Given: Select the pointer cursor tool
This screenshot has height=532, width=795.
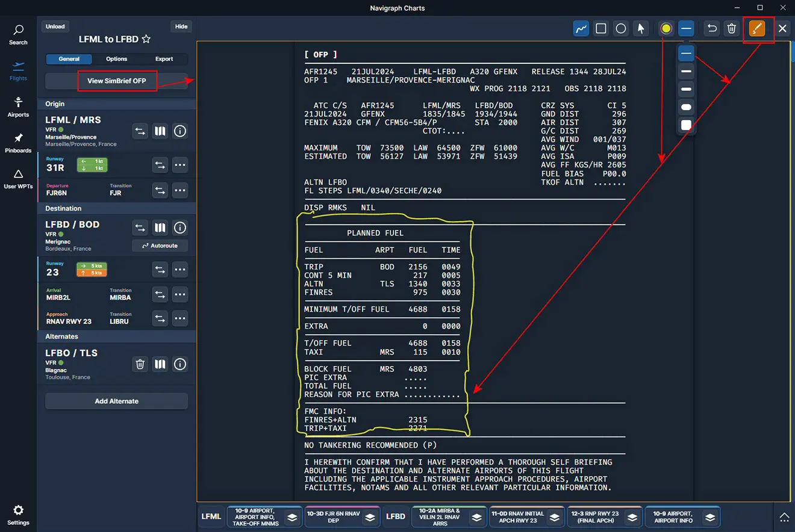Looking at the screenshot, I should [641, 28].
